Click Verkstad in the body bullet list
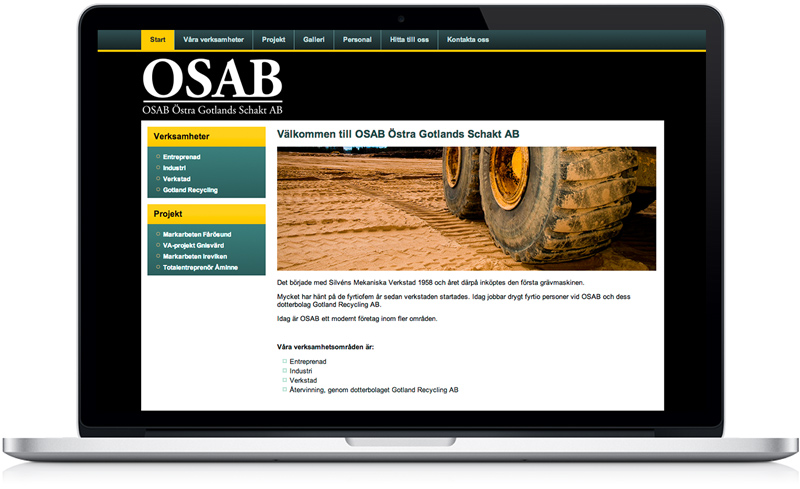The height and width of the screenshot is (489, 800). click(x=303, y=380)
